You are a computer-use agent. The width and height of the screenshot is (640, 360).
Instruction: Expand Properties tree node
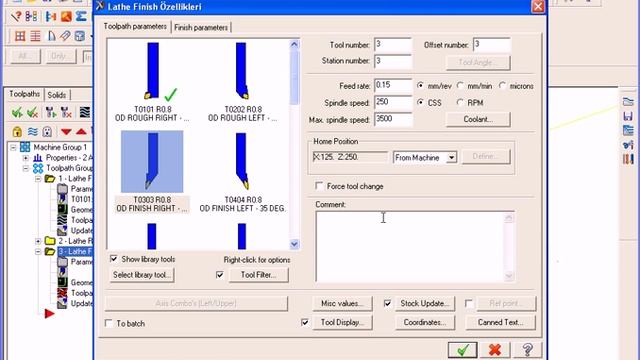(26, 158)
